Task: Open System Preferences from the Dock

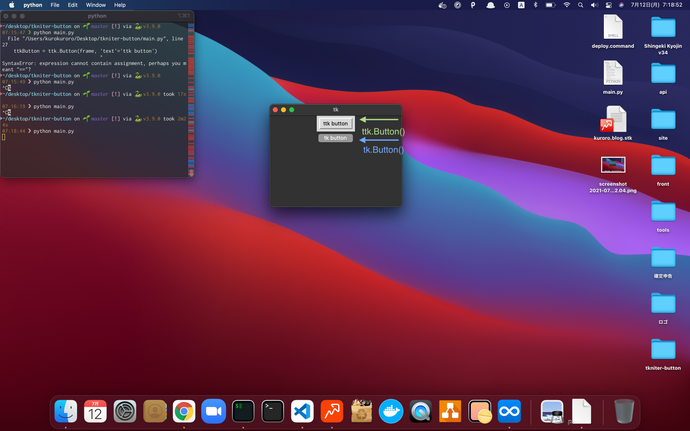Action: coord(125,411)
